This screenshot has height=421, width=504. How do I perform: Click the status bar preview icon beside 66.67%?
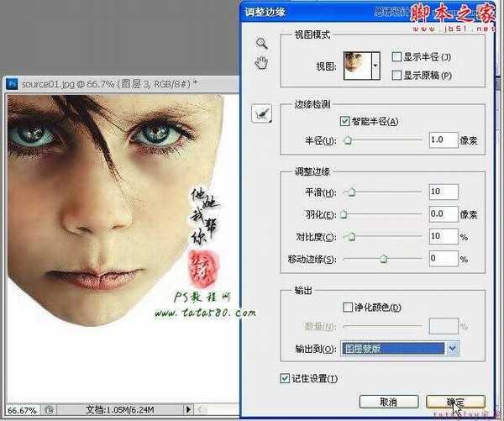coord(49,410)
